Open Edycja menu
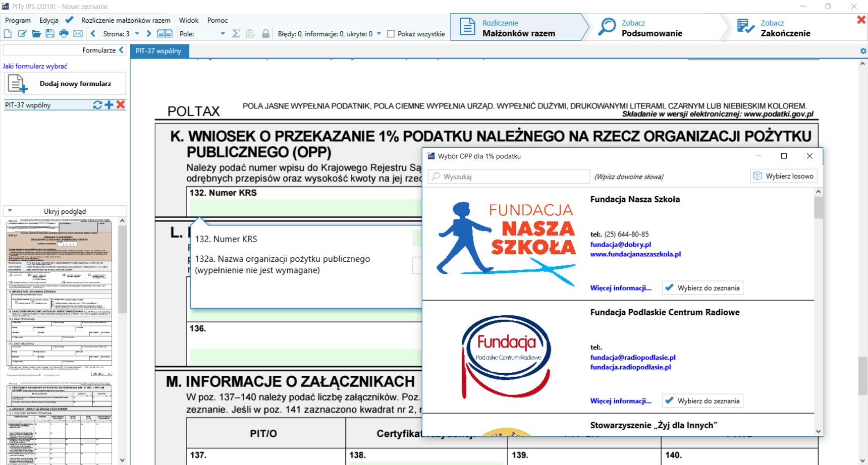 49,20
